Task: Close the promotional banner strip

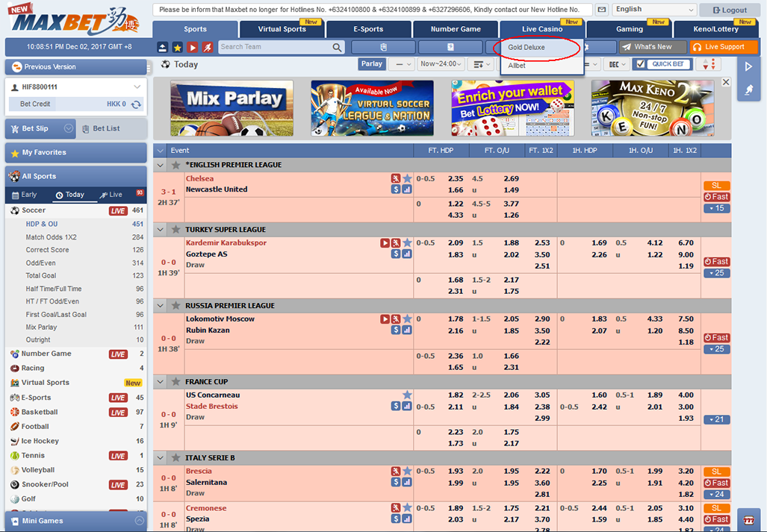Action: (725, 82)
